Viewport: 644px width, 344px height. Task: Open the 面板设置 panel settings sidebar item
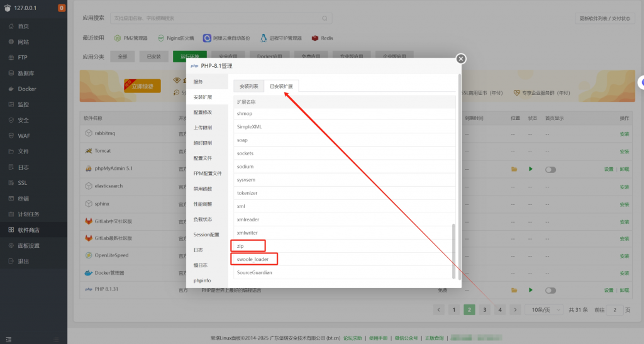(28, 245)
